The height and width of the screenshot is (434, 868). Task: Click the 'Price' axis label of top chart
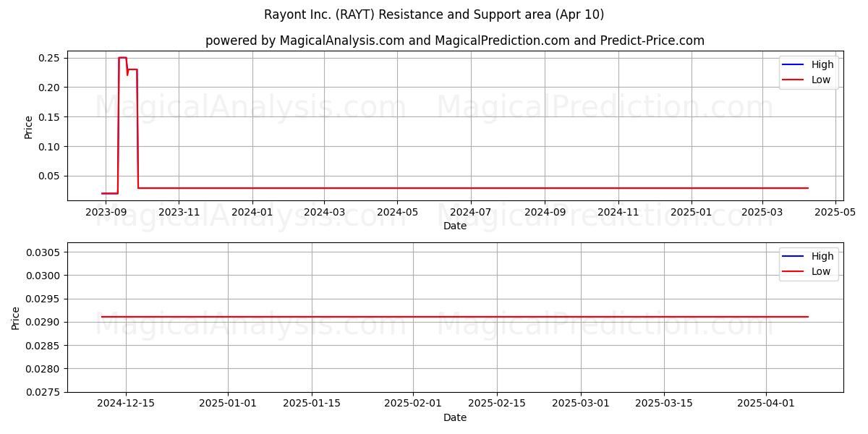coord(28,126)
